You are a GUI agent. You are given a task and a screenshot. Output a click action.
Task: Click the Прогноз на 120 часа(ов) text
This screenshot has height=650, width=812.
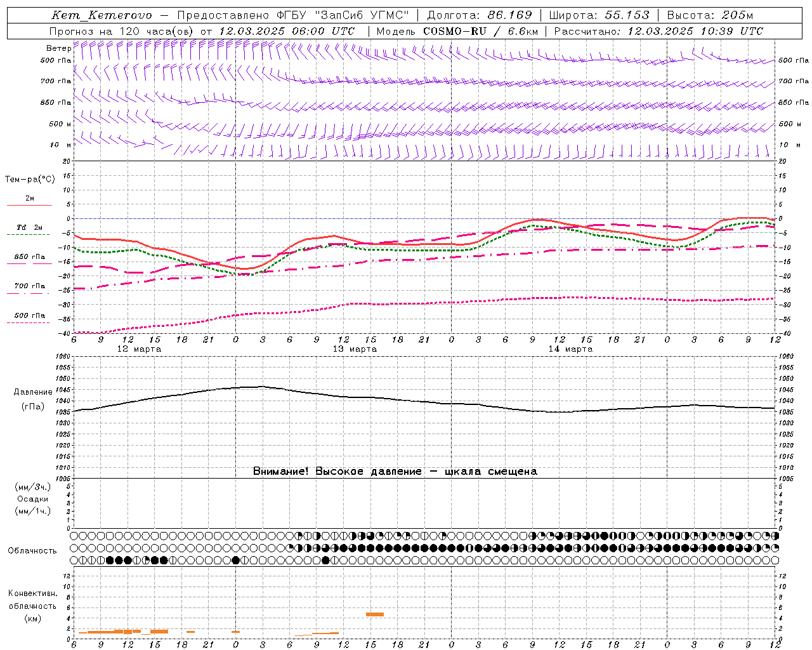tap(122, 31)
